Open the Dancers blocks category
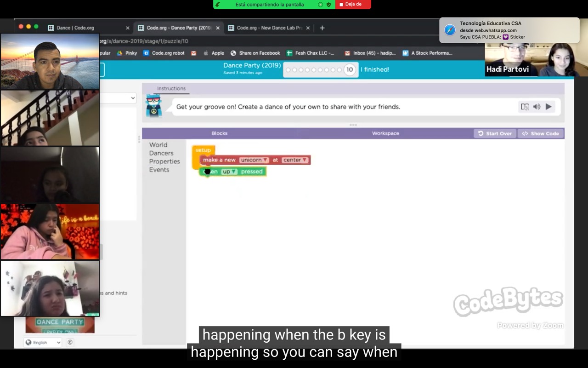Screen dimensions: 588x368 pyautogui.click(x=161, y=153)
